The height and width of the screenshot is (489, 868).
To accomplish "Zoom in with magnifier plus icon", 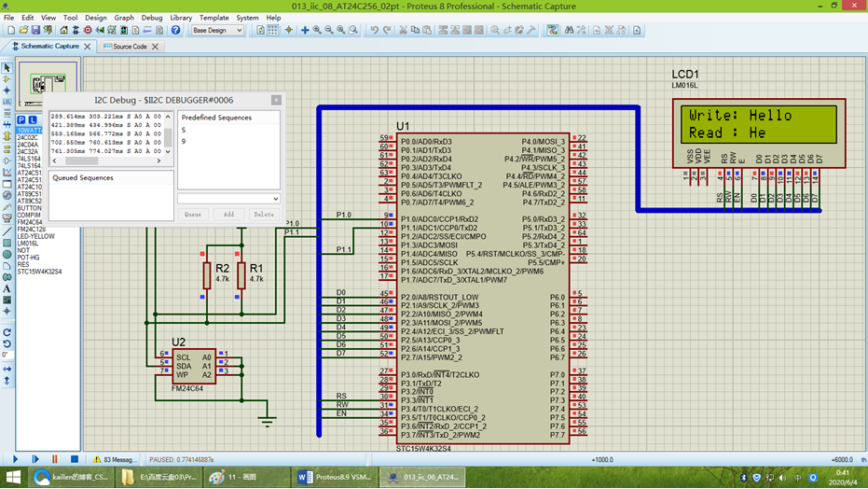I will tap(317, 31).
